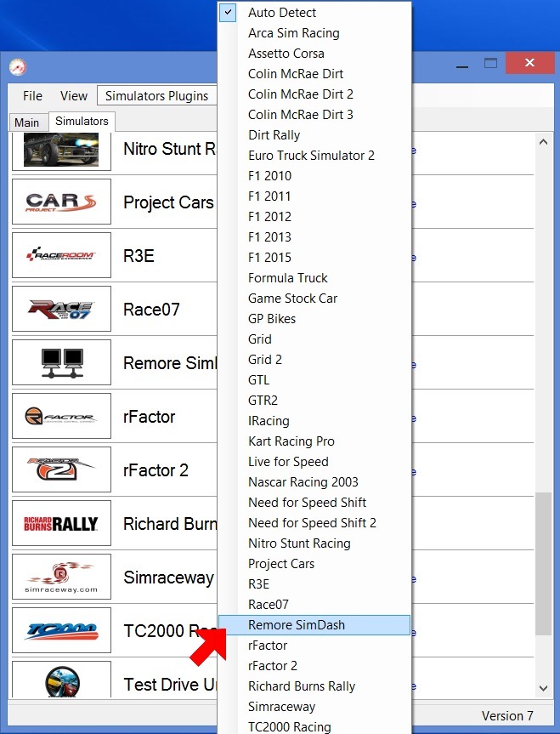Screen dimensions: 560x734
Task: Click the RaceRoom R3E logo icon
Action: pos(61,255)
